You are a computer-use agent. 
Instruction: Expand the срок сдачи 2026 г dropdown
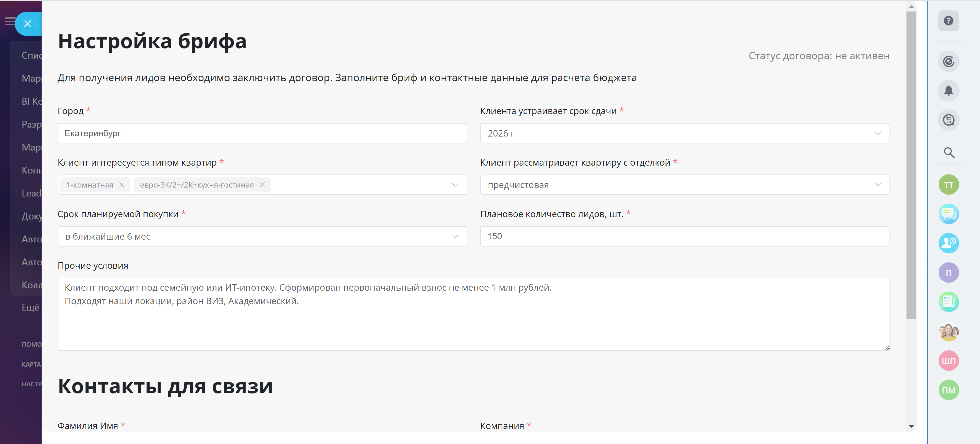click(877, 133)
